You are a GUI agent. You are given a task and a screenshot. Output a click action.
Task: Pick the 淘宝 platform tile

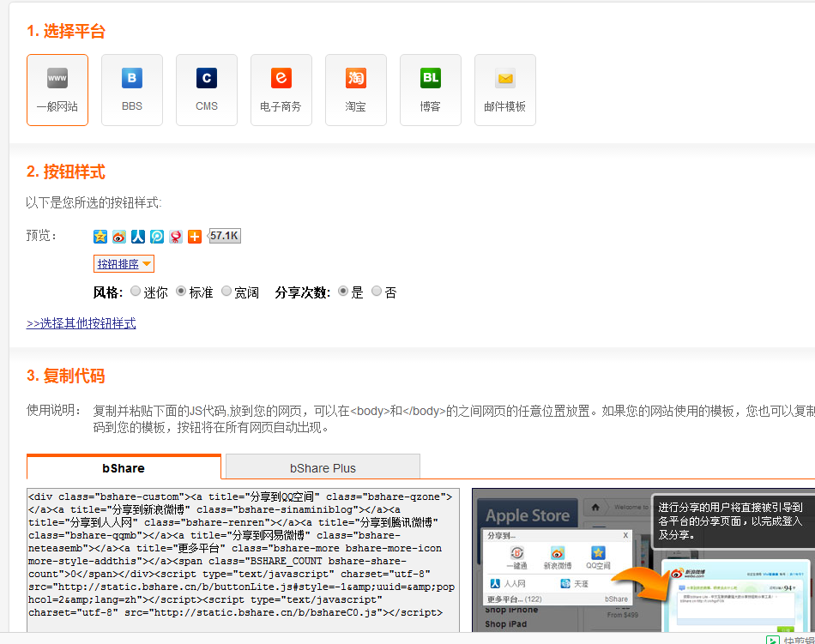point(356,90)
